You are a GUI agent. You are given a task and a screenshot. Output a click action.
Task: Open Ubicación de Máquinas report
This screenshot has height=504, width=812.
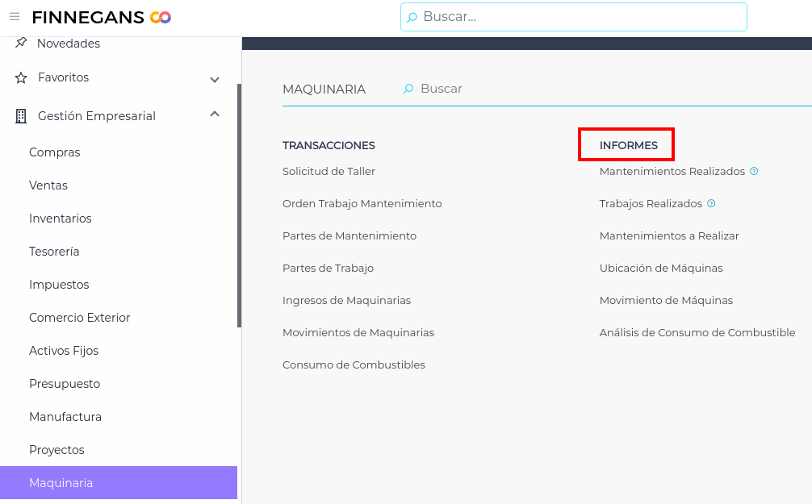coord(661,268)
